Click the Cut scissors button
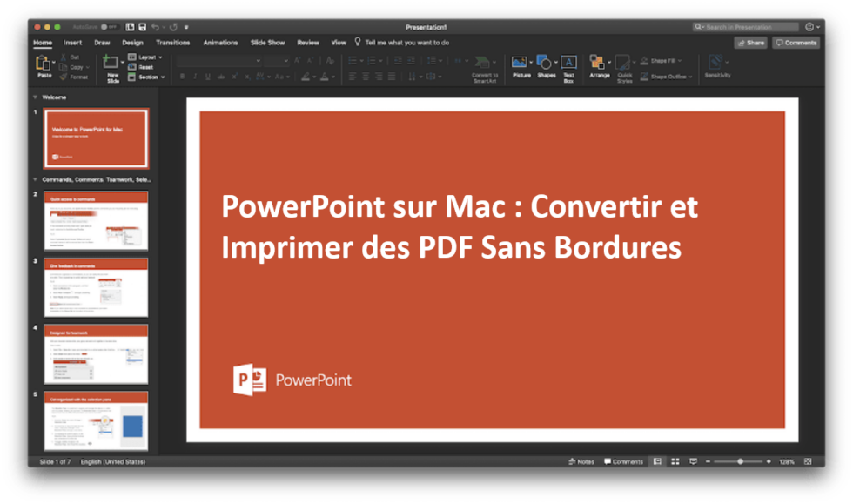The width and height of the screenshot is (853, 504). (71, 57)
